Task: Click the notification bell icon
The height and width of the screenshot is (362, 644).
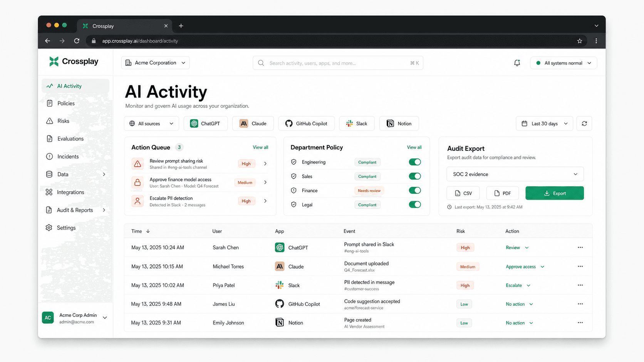Action: pos(517,63)
